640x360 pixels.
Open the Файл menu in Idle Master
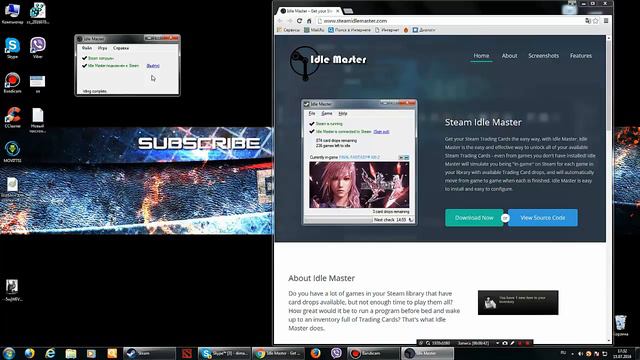(x=87, y=48)
